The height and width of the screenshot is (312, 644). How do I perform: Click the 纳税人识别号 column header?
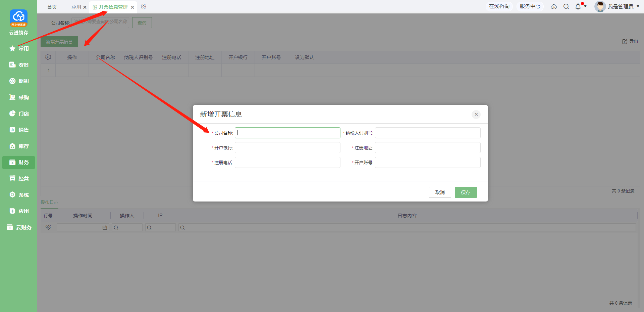(x=138, y=57)
